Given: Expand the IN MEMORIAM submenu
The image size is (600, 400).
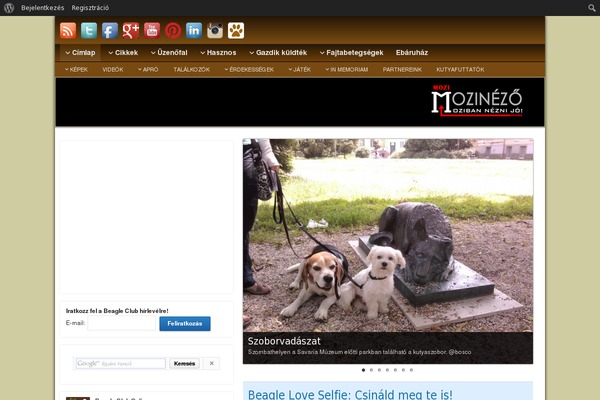Looking at the screenshot, I should point(347,70).
